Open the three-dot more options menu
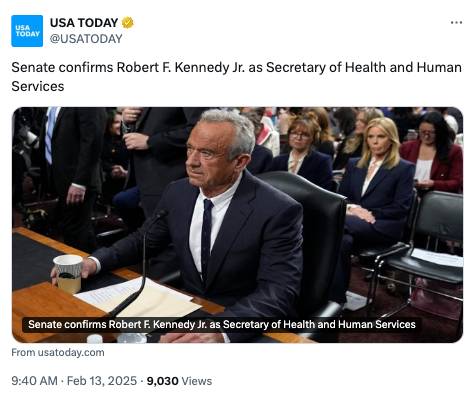 coord(456,23)
